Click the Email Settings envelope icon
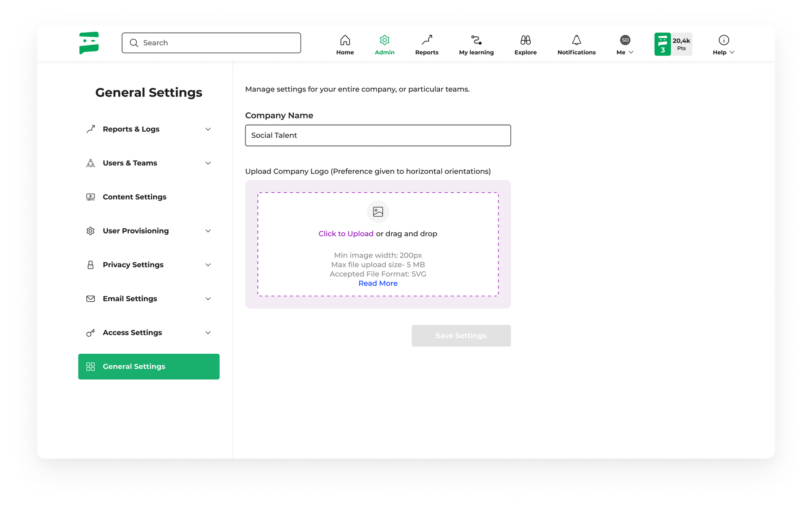Viewport: 812px width, 508px height. point(91,299)
